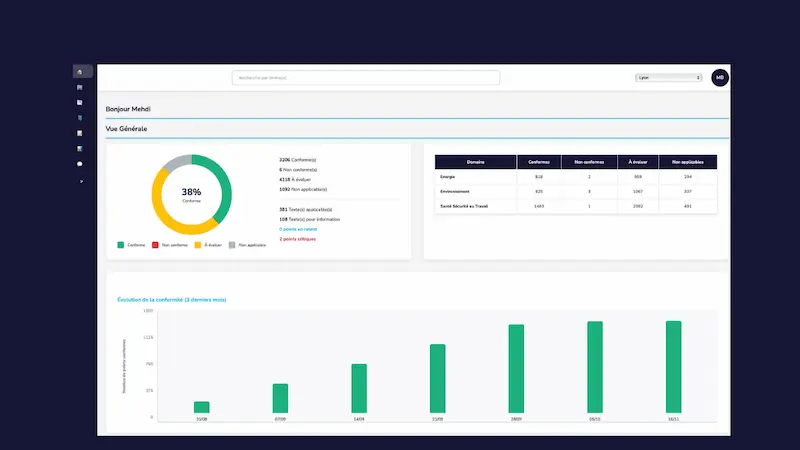Click the blue document icon in sidebar
Image resolution: width=800 pixels, height=450 pixels.
(x=79, y=117)
